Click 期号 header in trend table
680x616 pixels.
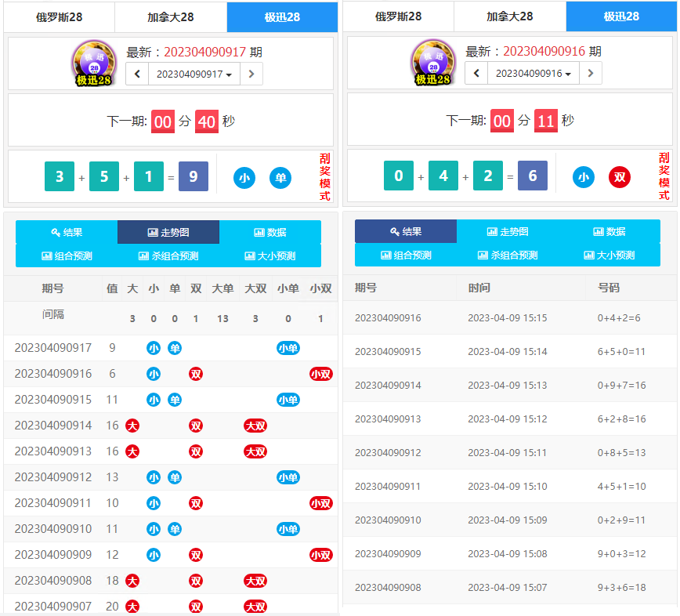(53, 288)
